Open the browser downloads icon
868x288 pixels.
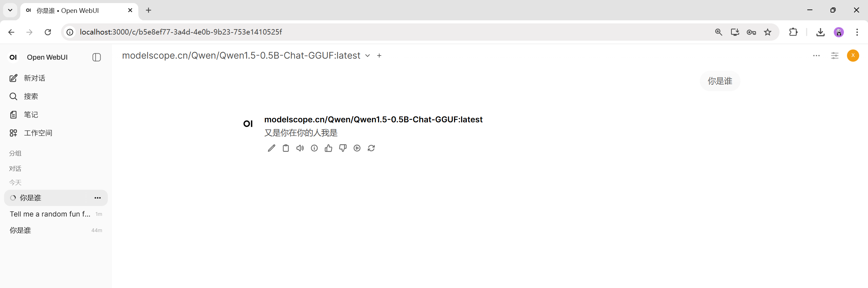tap(821, 32)
